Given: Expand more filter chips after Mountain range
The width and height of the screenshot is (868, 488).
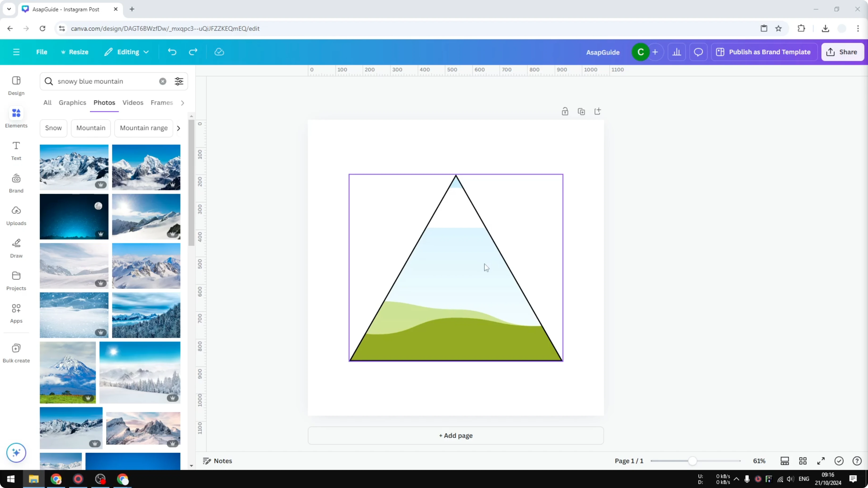Looking at the screenshot, I should coord(178,128).
